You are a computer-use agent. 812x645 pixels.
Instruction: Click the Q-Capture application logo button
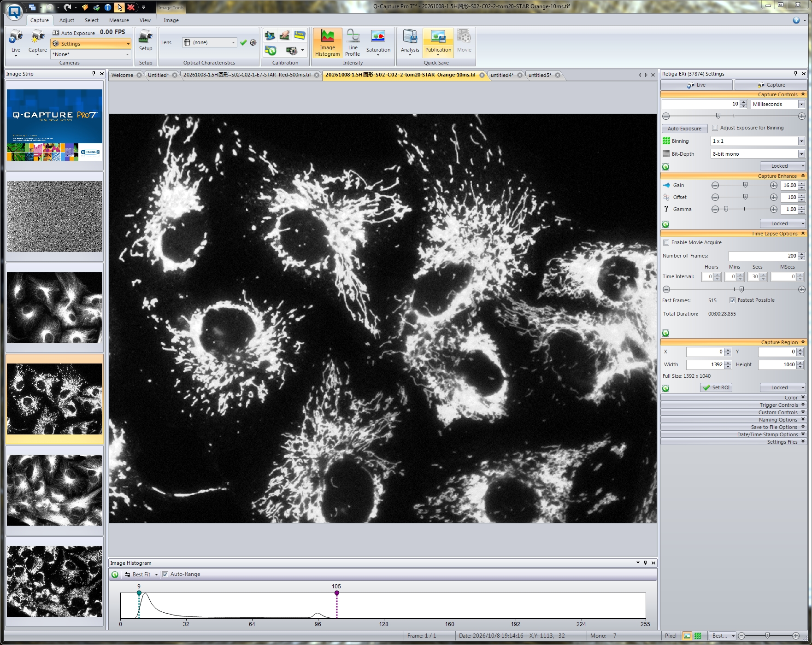click(x=15, y=12)
